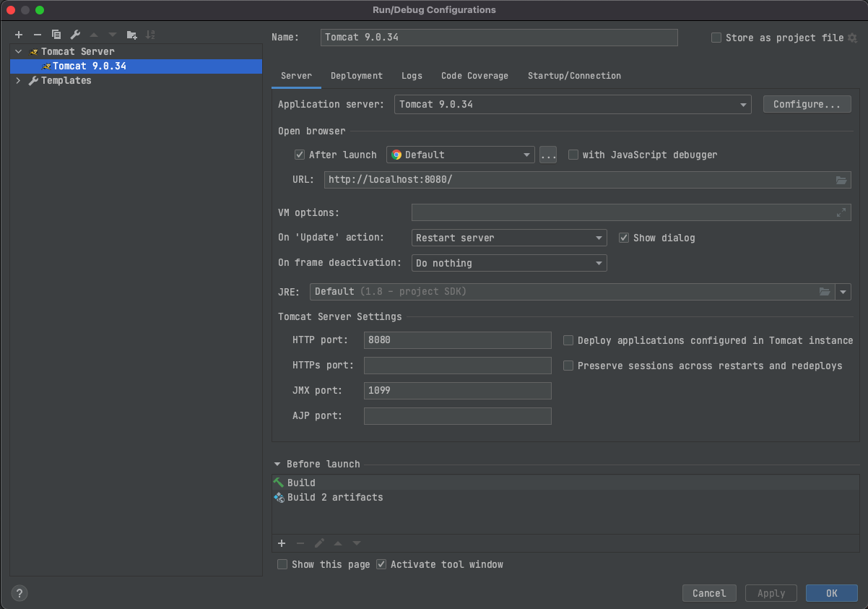Toggle Activate tool window checkbox
Viewport: 868px width, 609px height.
click(x=381, y=564)
